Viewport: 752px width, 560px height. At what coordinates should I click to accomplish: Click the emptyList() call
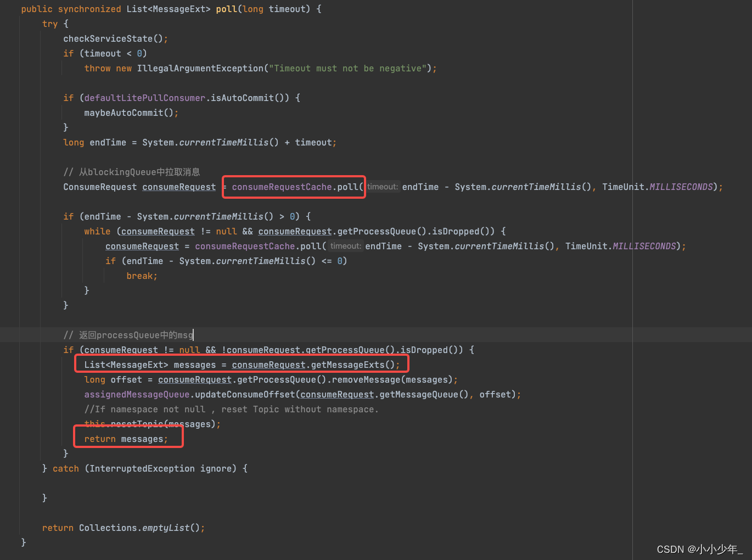tap(171, 528)
